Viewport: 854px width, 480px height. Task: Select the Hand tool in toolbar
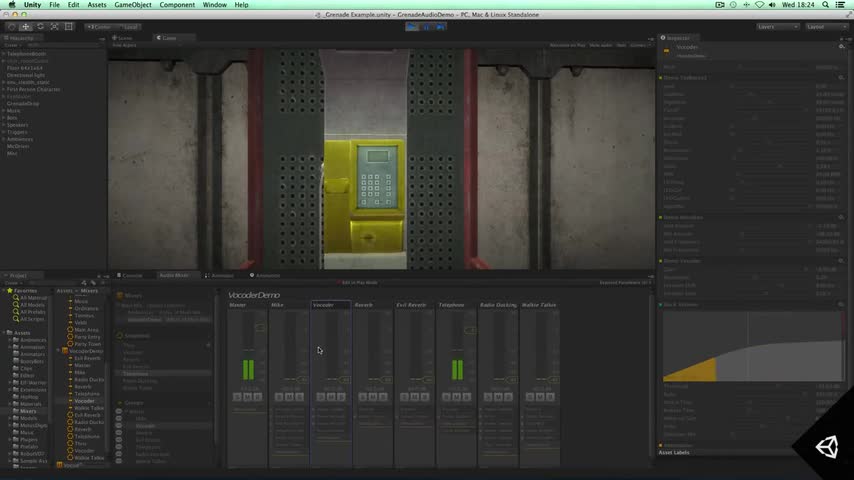11,27
